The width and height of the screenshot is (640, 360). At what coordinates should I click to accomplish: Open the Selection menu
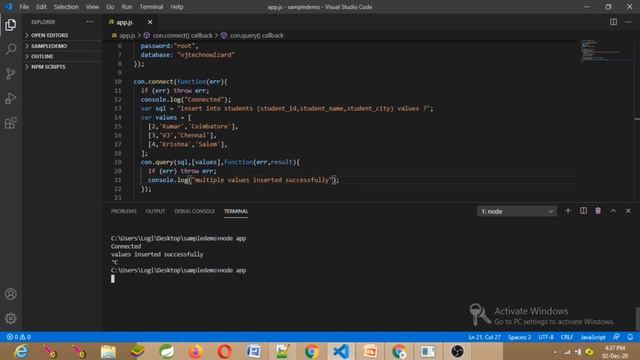pos(66,7)
